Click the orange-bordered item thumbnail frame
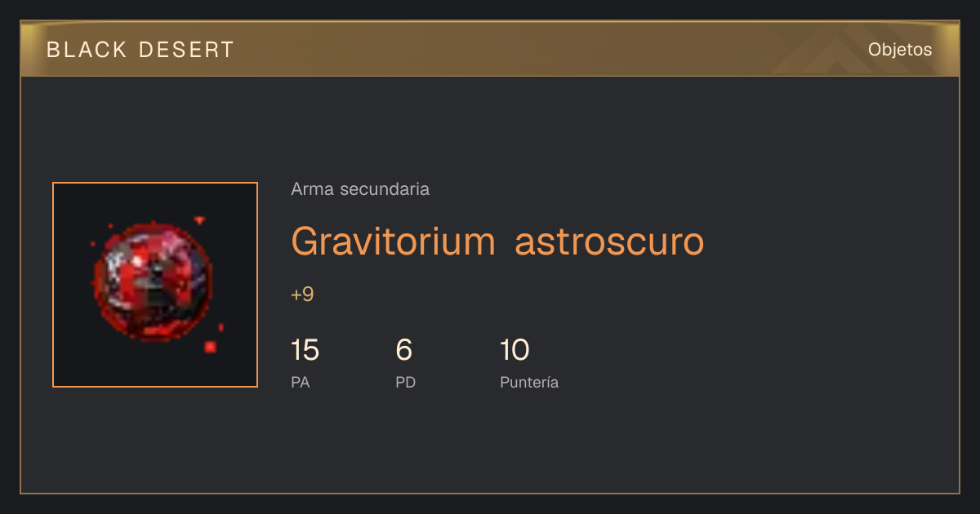The height and width of the screenshot is (514, 980). pyautogui.click(x=155, y=285)
